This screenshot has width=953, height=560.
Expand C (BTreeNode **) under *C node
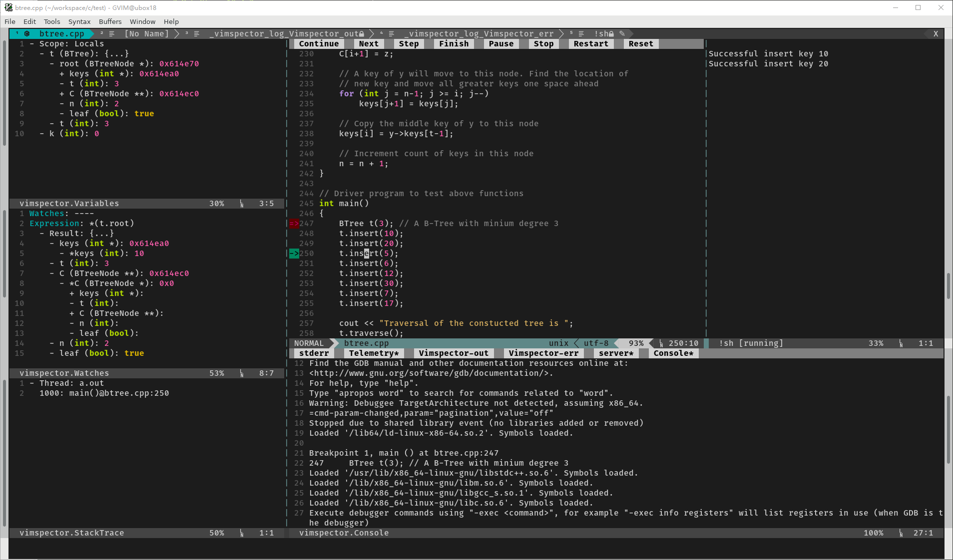pyautogui.click(x=72, y=313)
